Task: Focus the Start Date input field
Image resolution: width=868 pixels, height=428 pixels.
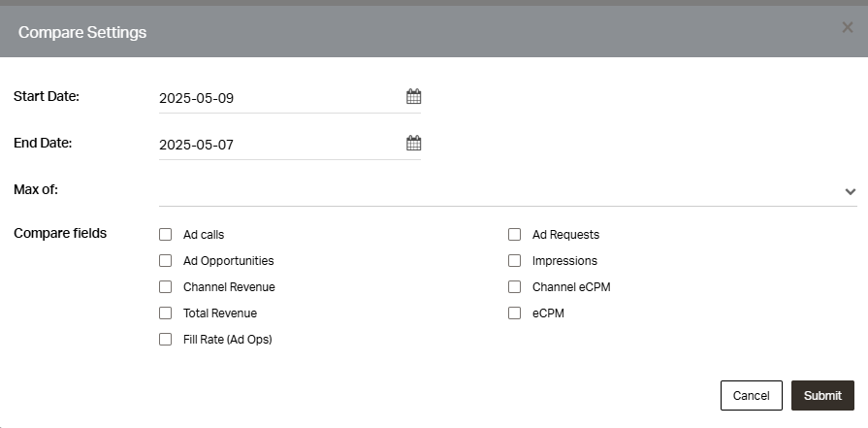Action: pos(290,98)
